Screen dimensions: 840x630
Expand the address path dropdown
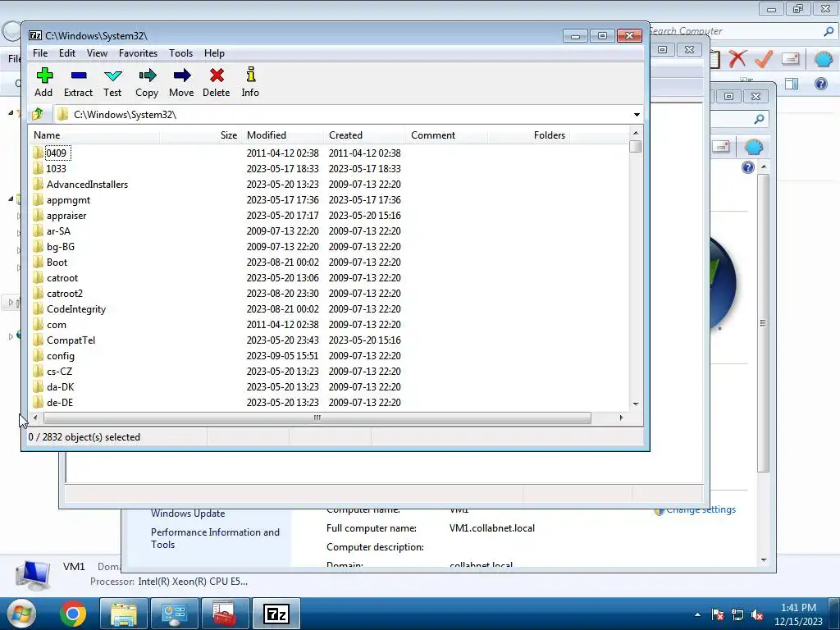(x=637, y=115)
